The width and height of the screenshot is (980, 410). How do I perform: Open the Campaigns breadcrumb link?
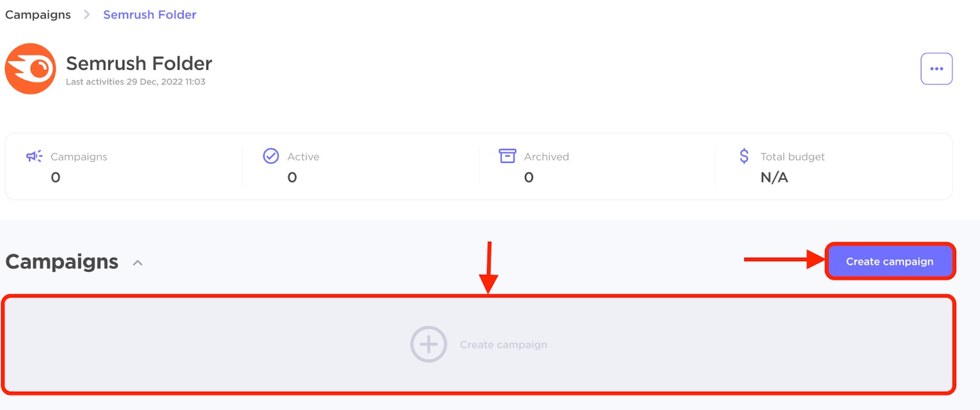coord(37,14)
